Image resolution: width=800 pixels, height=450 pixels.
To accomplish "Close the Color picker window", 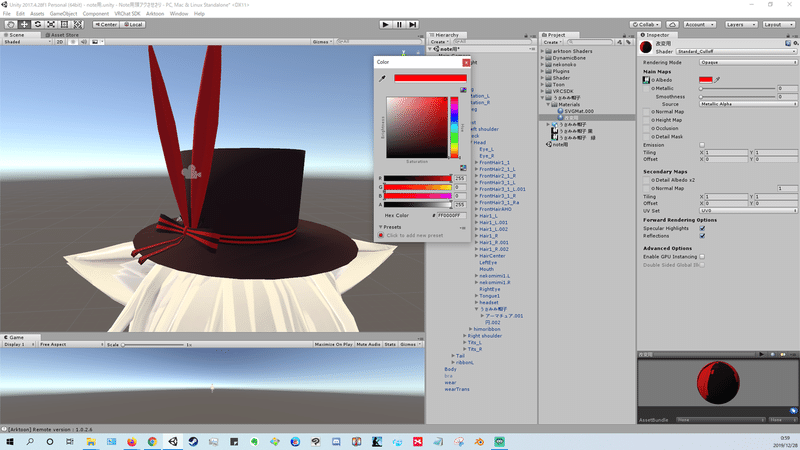I will pos(466,62).
